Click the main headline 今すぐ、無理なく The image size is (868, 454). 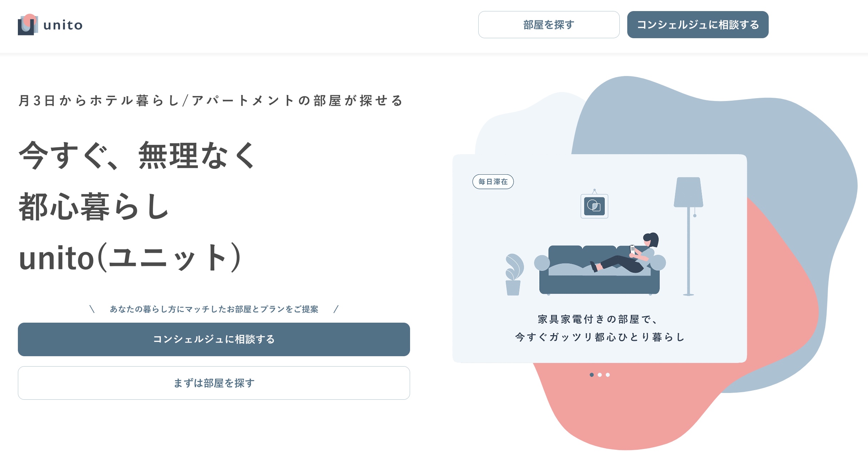point(137,155)
